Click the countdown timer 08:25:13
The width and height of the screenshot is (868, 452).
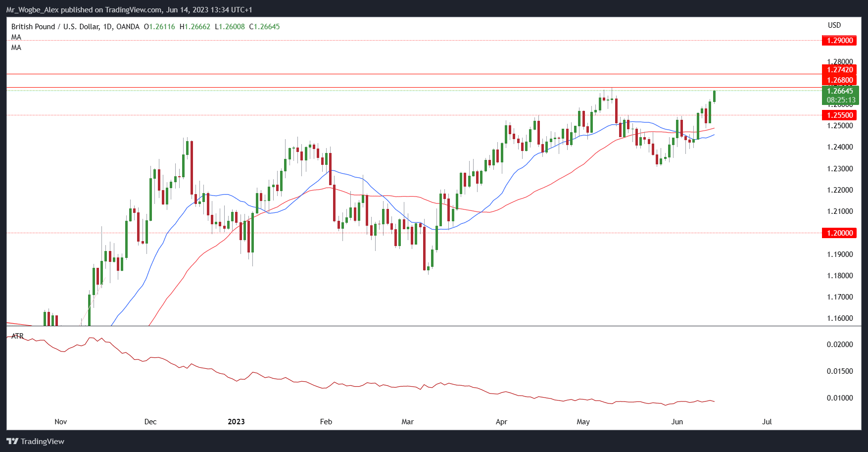coord(840,100)
